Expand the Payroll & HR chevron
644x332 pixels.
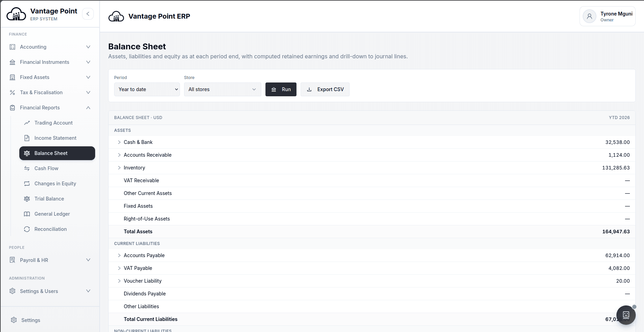[x=88, y=260]
